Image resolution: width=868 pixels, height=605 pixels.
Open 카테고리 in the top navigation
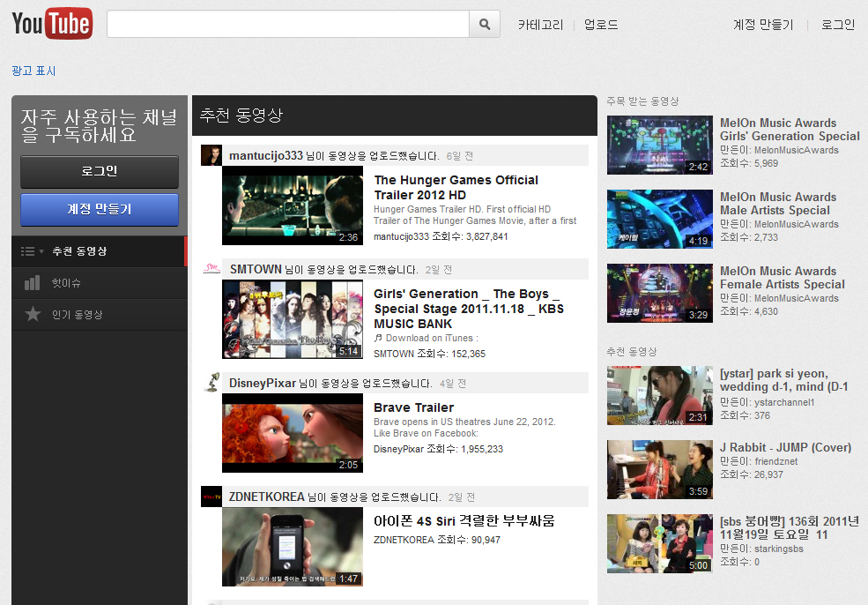click(x=540, y=25)
